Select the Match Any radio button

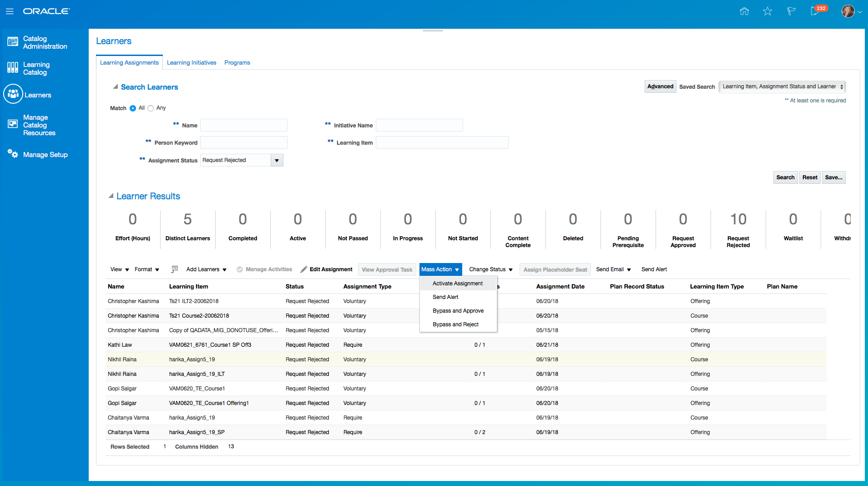pos(151,108)
